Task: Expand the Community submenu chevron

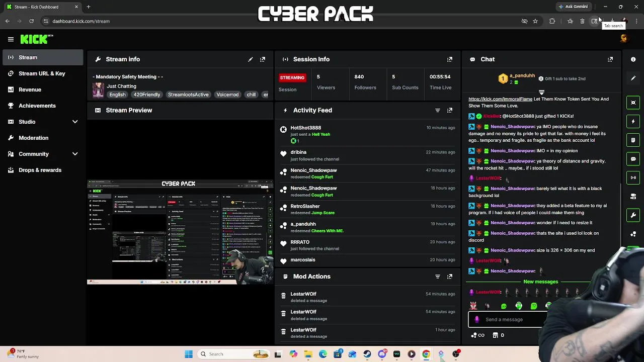Action: [75, 154]
